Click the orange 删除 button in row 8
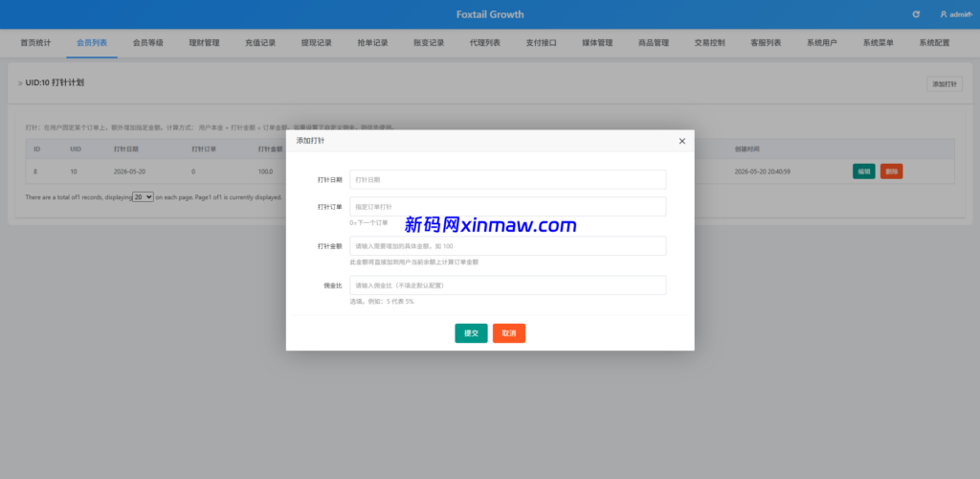Screen dimensions: 980x479 (x=891, y=171)
